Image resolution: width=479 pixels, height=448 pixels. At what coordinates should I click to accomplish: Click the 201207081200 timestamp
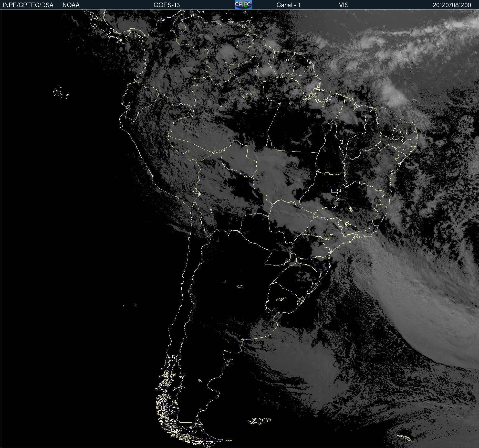[x=452, y=5]
